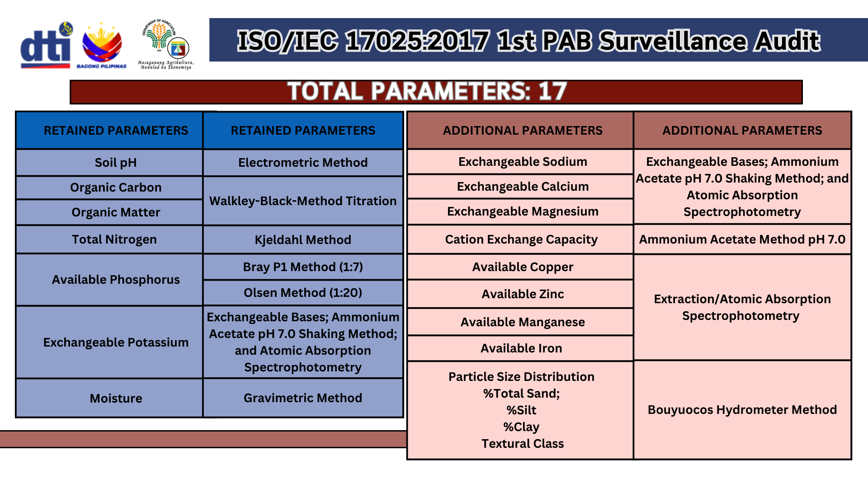
Task: Select the Walkley-Black-Method Titration cell
Action: click(x=303, y=201)
